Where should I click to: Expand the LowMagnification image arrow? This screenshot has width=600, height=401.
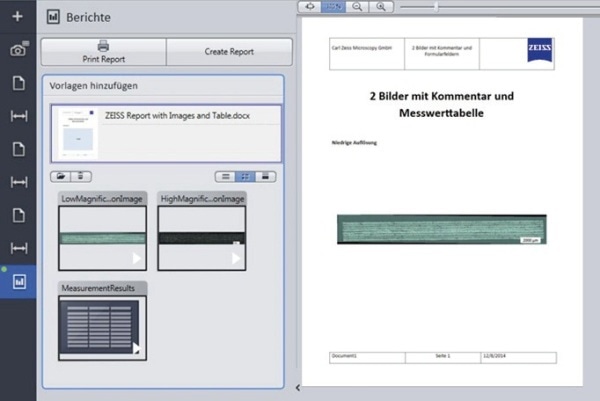coord(138,259)
